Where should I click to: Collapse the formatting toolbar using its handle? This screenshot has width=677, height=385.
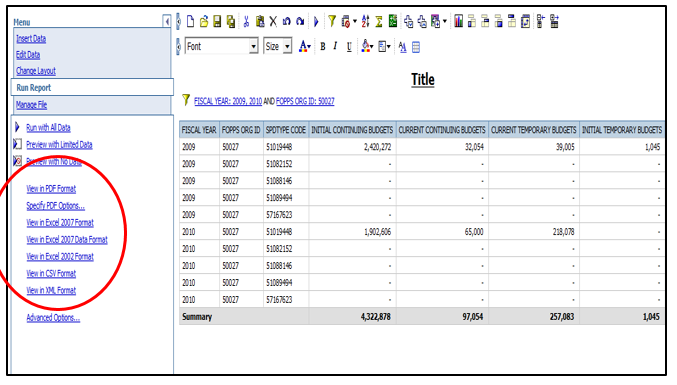tap(178, 47)
